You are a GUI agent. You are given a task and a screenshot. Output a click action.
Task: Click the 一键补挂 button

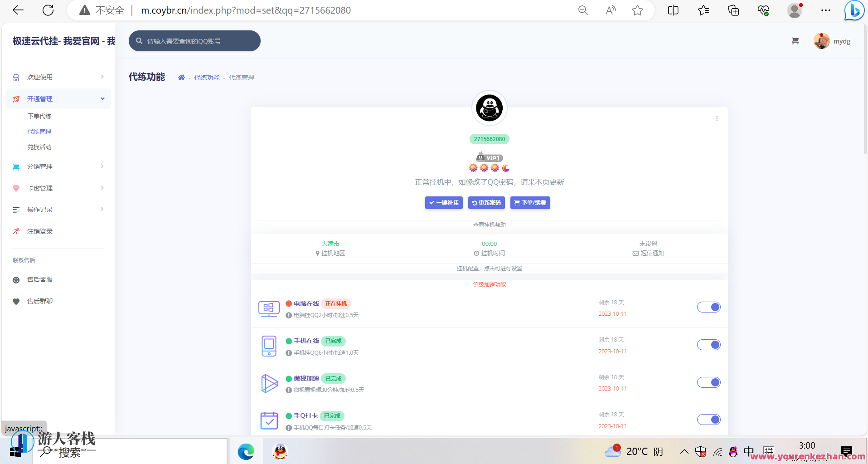pyautogui.click(x=443, y=203)
